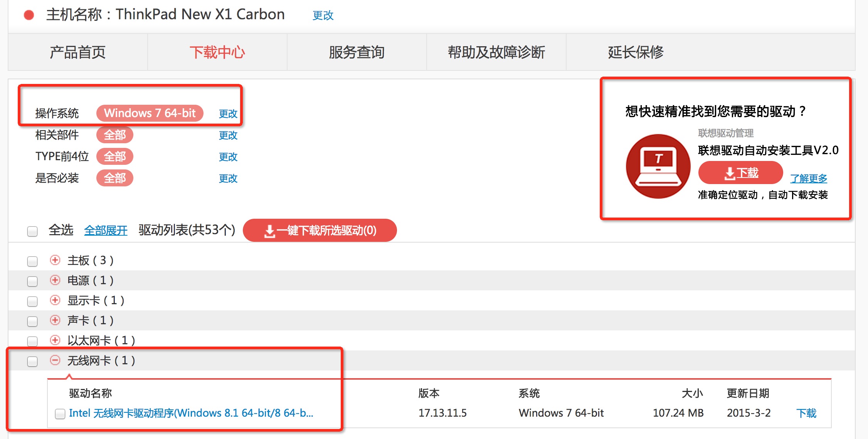Click the 系统 column header
This screenshot has height=439, width=868.
pos(529,393)
